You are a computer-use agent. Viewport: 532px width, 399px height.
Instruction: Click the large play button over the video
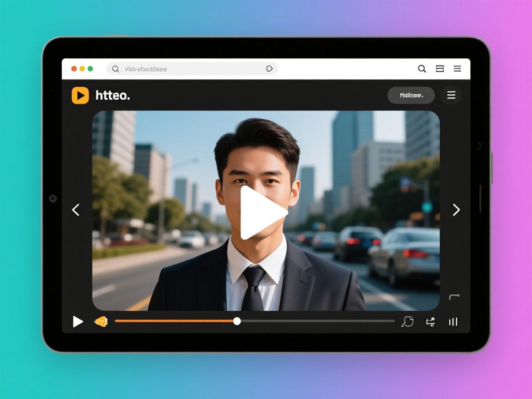click(262, 212)
